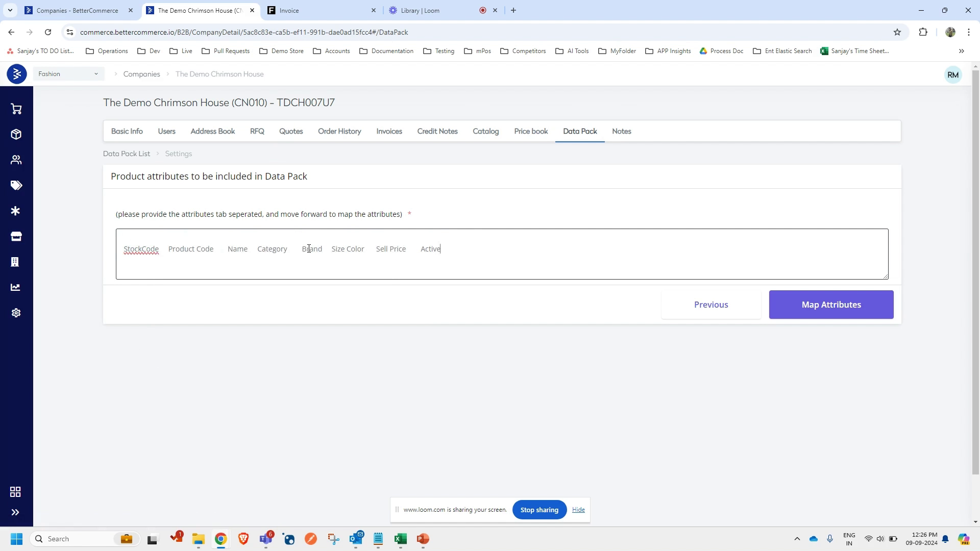The height and width of the screenshot is (551, 980).
Task: Click the Previous button
Action: coord(710,305)
